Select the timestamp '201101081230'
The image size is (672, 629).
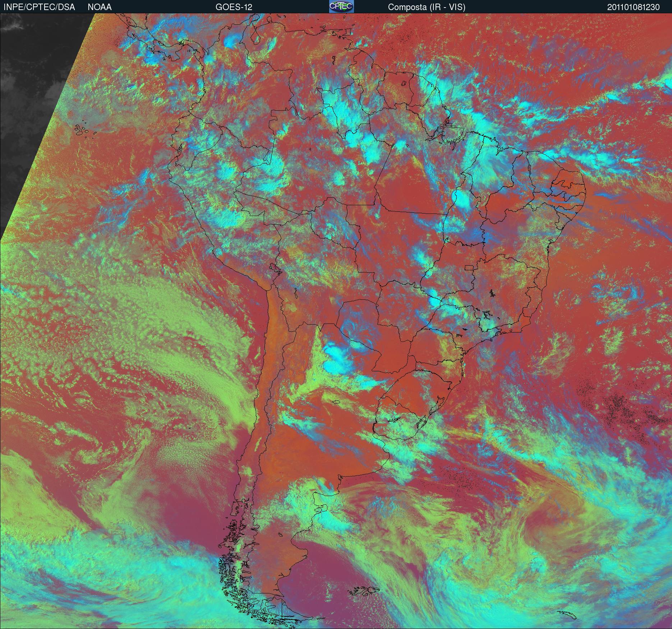coord(634,7)
